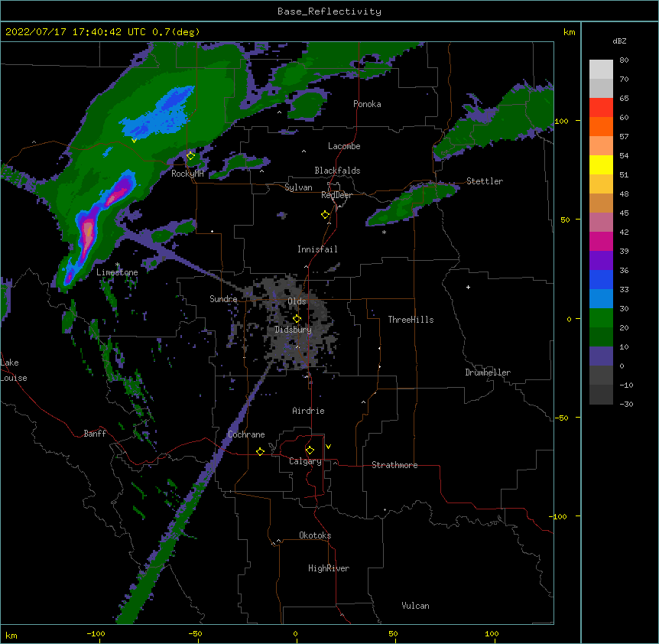Click the asterisk marker above Limestone label
659x644 pixels.
click(117, 265)
